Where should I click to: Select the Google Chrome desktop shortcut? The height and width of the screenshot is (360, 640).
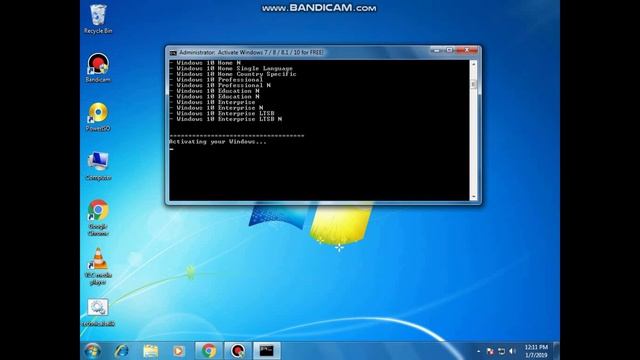click(x=98, y=217)
